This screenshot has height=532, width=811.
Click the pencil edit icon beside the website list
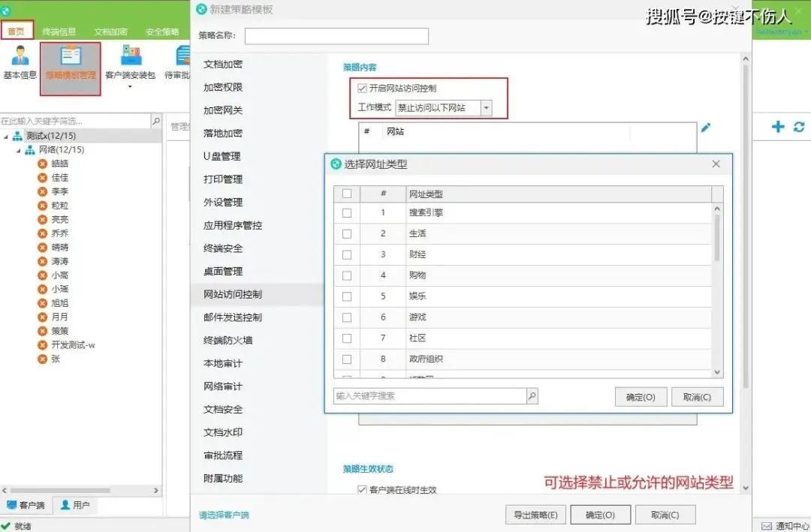706,128
